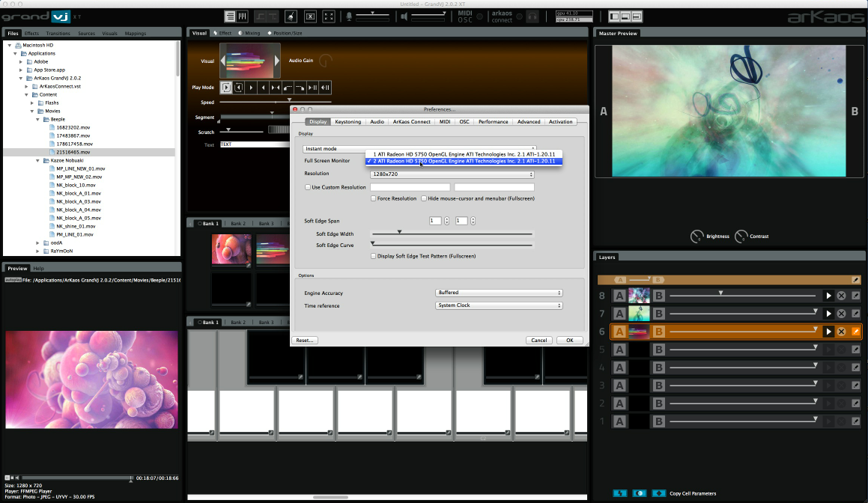Viewport: 868px width, 503px height.
Task: Click Copy Cell Parameters at bottom right
Action: 693,493
